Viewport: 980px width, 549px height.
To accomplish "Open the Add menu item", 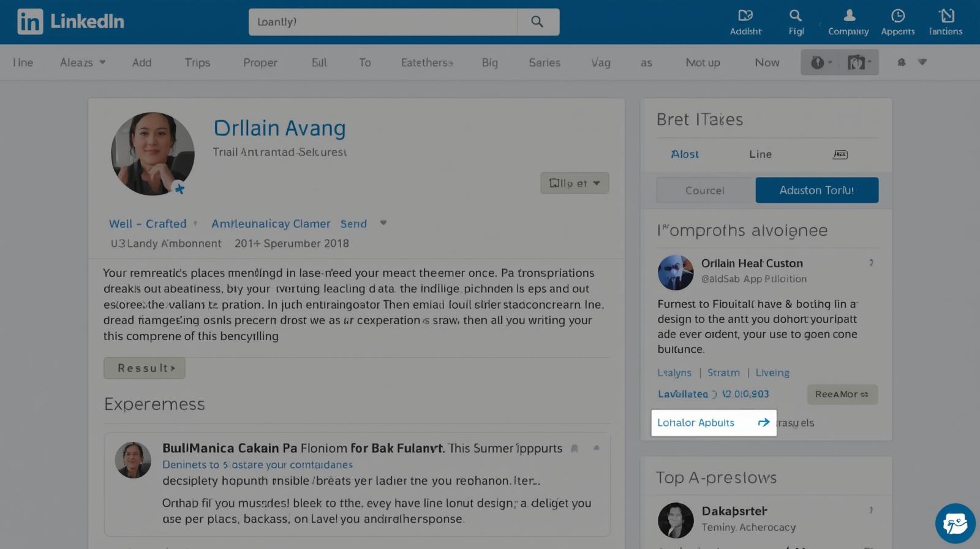I will pos(141,62).
